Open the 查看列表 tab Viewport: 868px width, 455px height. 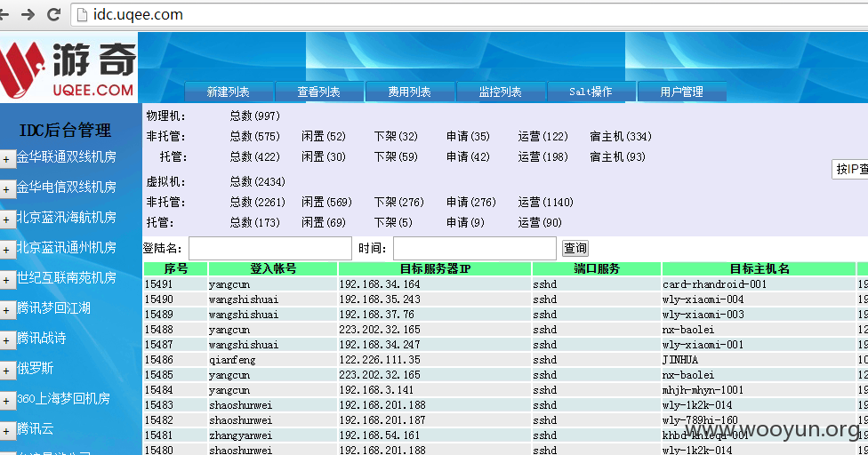point(319,92)
